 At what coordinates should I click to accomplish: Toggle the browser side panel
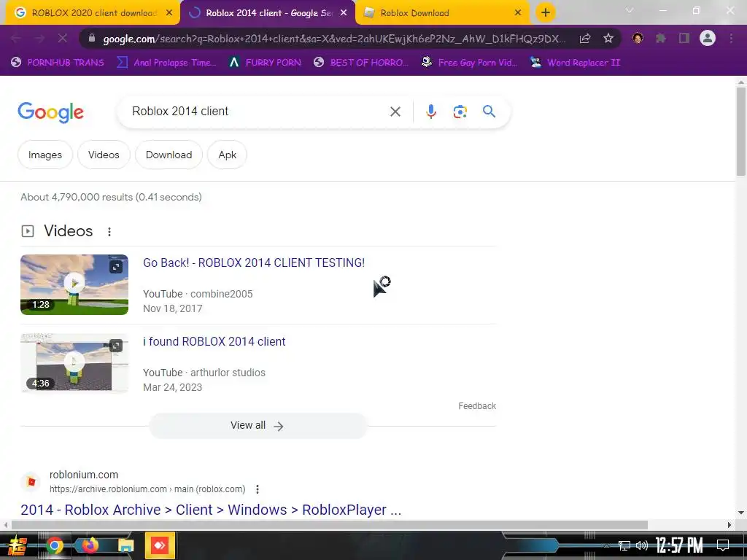684,39
